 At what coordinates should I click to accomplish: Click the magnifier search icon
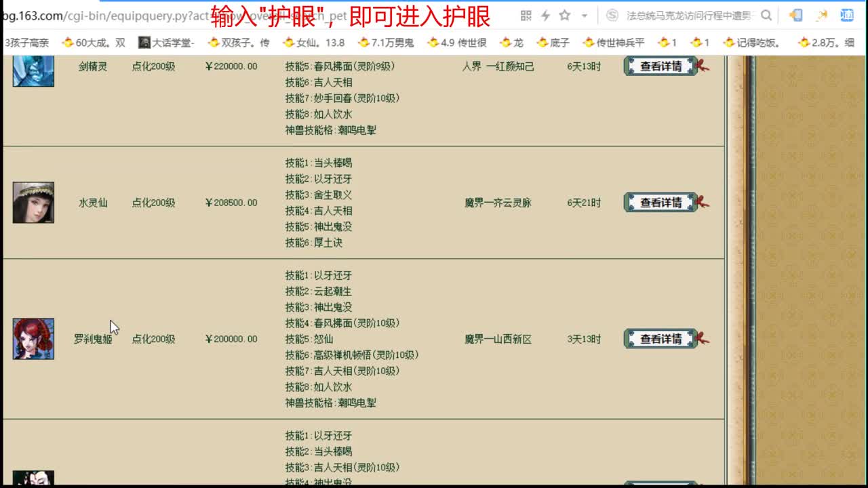click(x=766, y=15)
